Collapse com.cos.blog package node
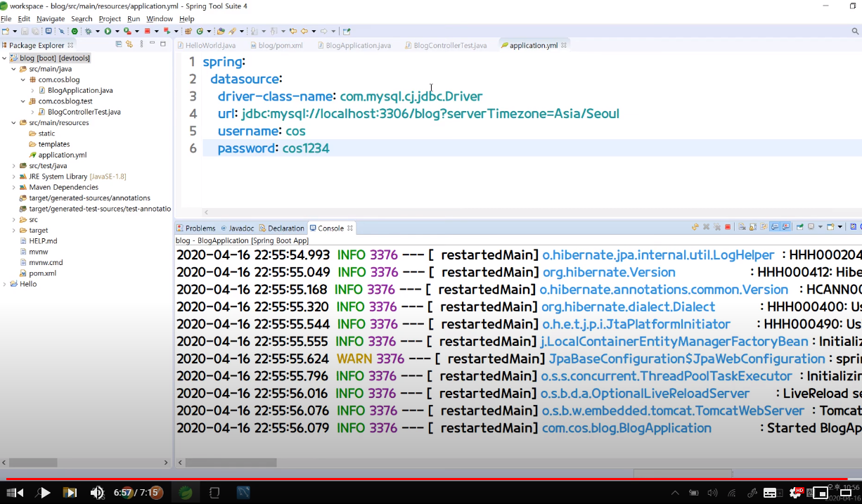 click(x=22, y=79)
